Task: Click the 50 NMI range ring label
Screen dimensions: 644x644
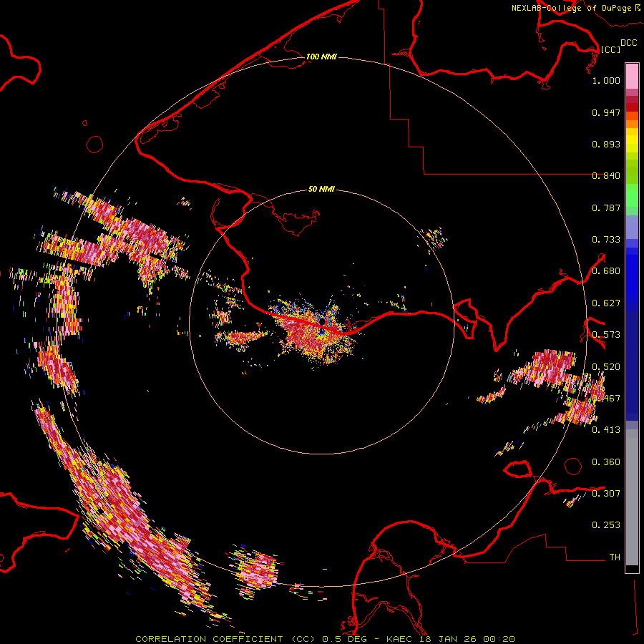Action: click(321, 189)
